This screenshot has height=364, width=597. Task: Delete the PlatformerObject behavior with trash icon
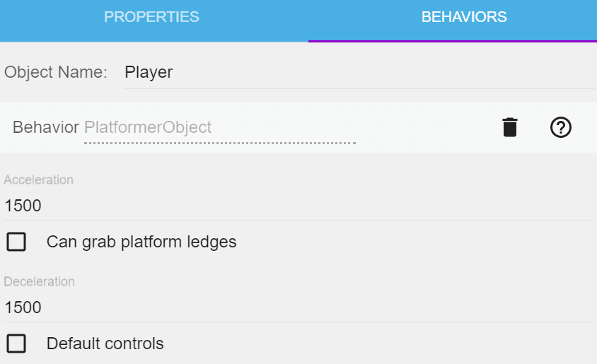tap(509, 127)
